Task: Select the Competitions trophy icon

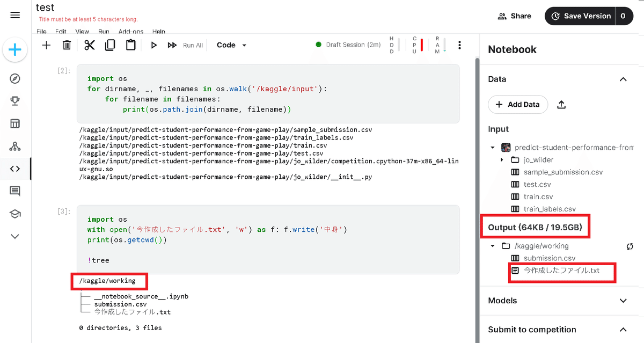Action: click(14, 100)
